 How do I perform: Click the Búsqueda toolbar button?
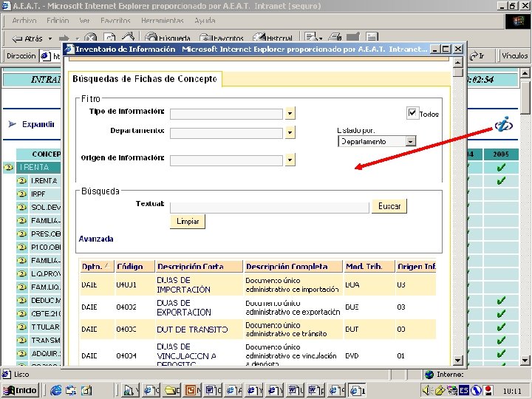tap(166, 38)
